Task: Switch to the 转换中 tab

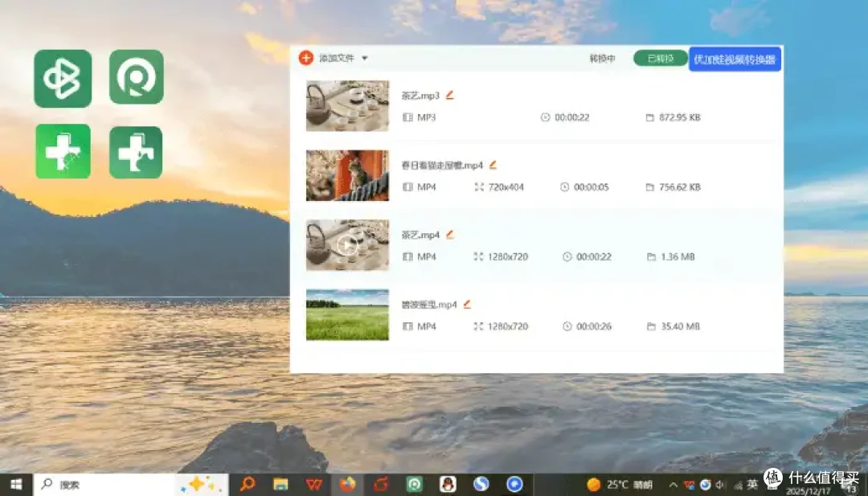Action: 602,58
